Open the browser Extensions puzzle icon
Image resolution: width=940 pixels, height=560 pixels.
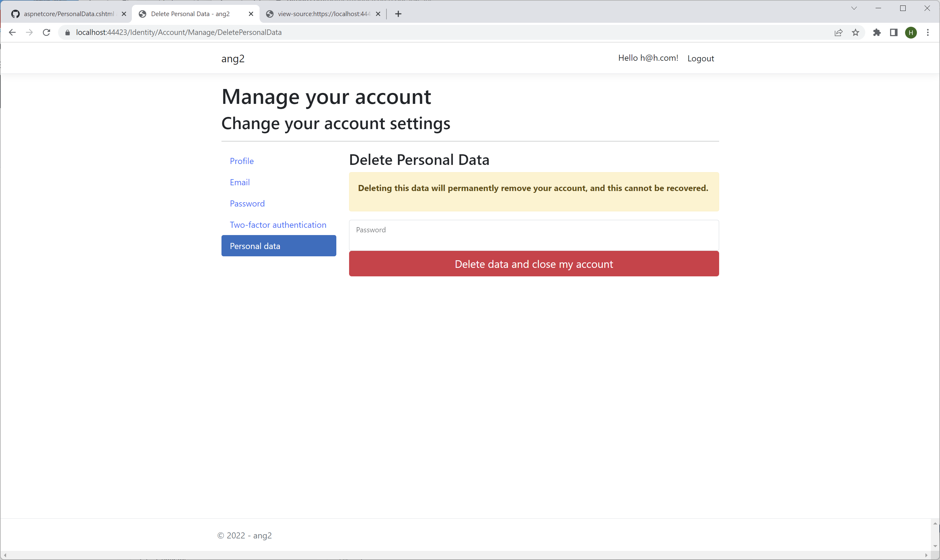(877, 32)
